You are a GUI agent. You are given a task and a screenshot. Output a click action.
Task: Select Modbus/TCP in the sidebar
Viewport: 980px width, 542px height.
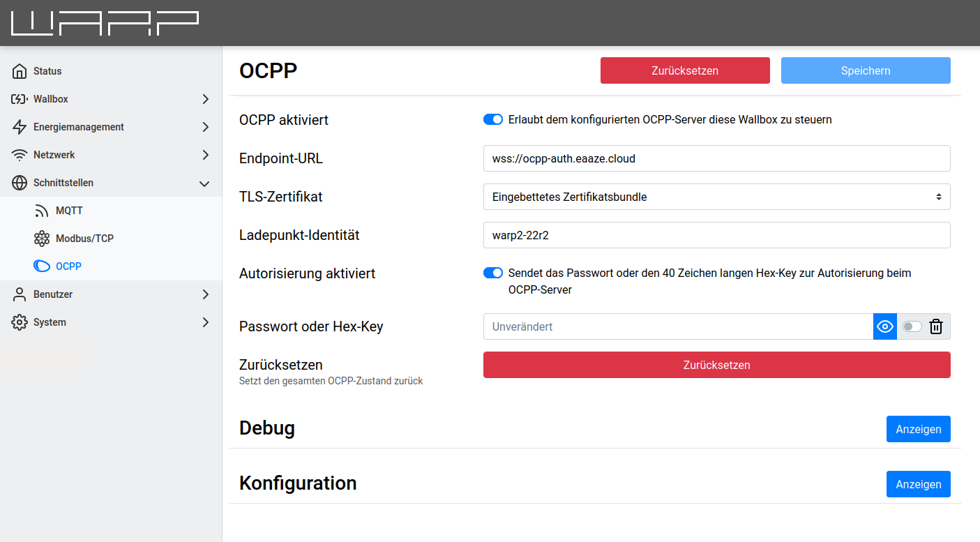[84, 239]
